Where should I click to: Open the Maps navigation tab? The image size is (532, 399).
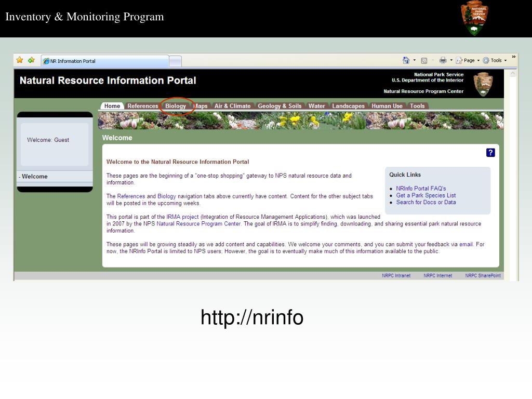pos(201,106)
